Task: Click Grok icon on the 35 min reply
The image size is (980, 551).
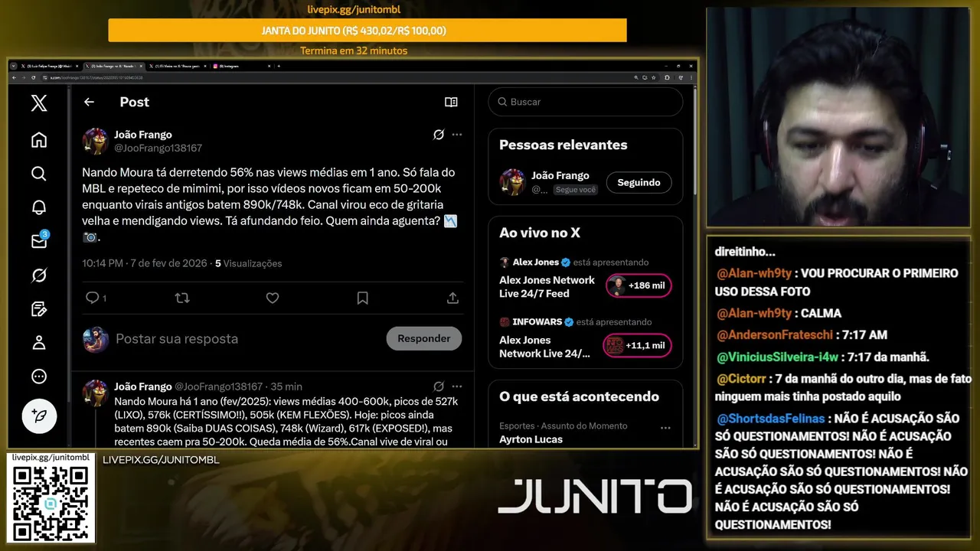Action: click(439, 386)
